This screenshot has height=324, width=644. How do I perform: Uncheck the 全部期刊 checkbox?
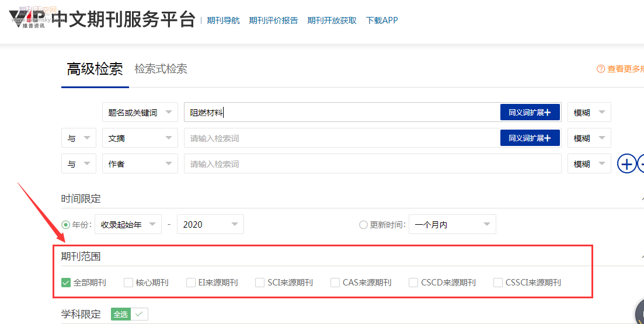coord(66,283)
